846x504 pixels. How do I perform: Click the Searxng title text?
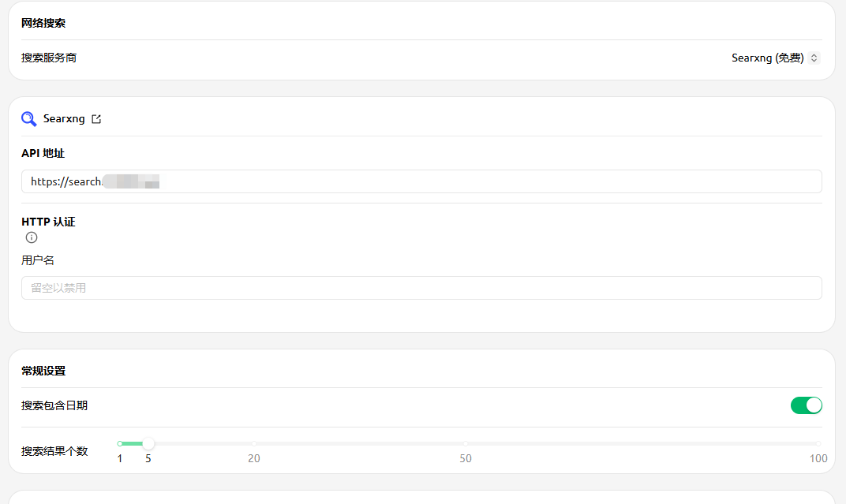coord(64,118)
